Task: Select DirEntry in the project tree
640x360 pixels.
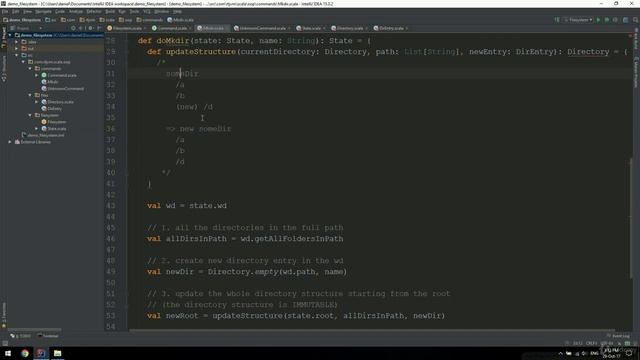Action: (x=51, y=109)
